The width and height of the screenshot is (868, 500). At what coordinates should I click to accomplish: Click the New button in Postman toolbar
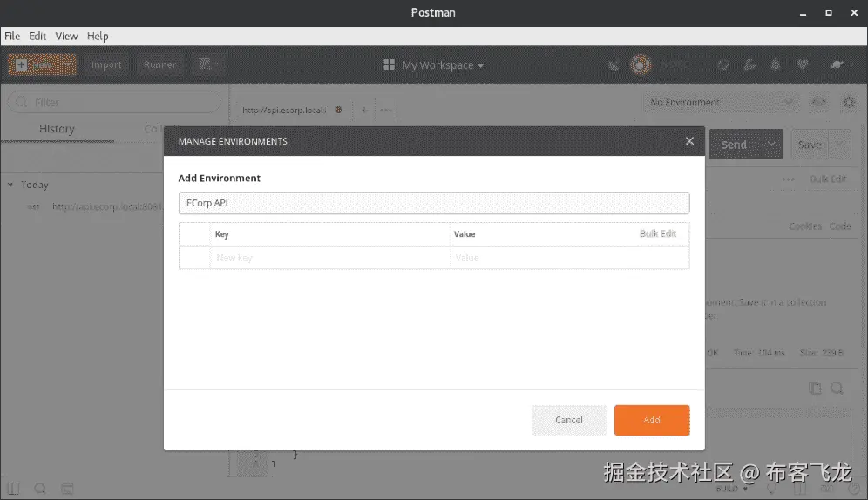(34, 64)
